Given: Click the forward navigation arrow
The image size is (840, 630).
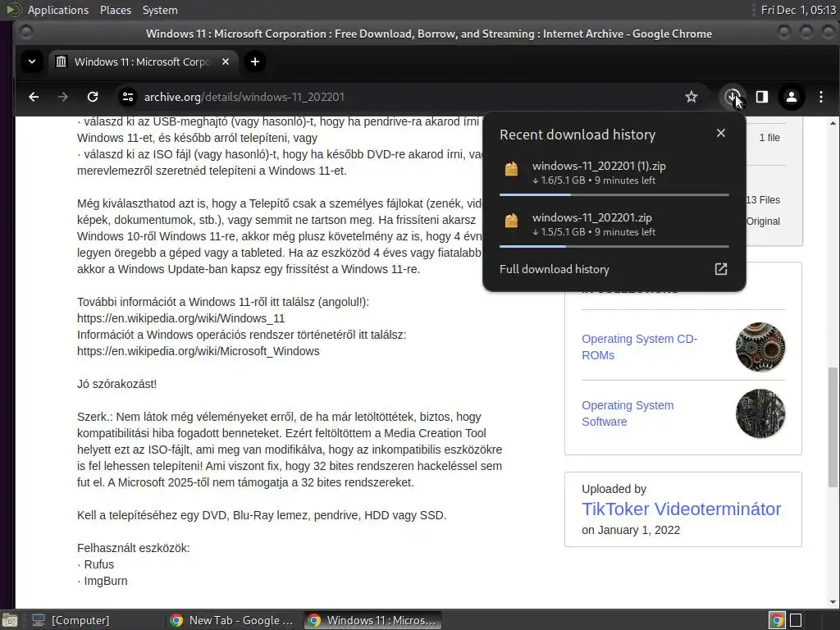Looking at the screenshot, I should tap(62, 97).
